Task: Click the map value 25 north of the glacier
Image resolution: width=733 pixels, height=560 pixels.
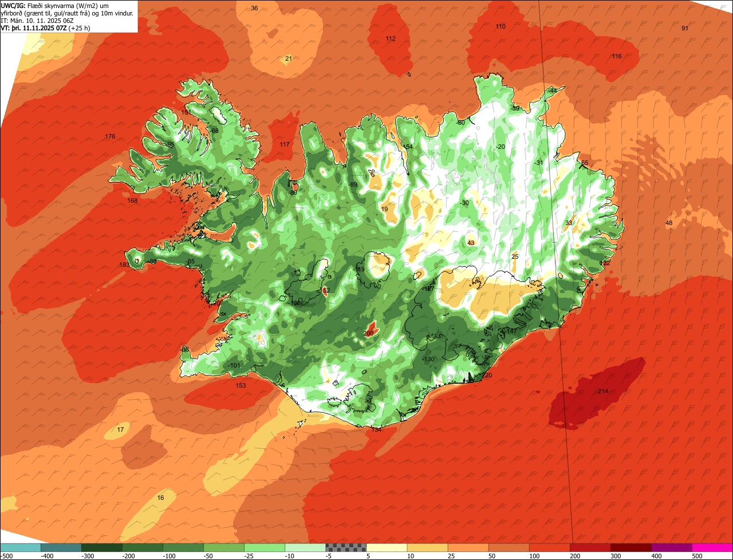Action: click(515, 257)
